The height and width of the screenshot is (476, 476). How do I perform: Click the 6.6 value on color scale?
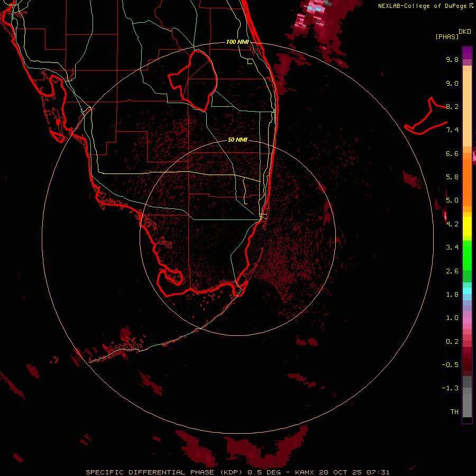click(x=452, y=153)
